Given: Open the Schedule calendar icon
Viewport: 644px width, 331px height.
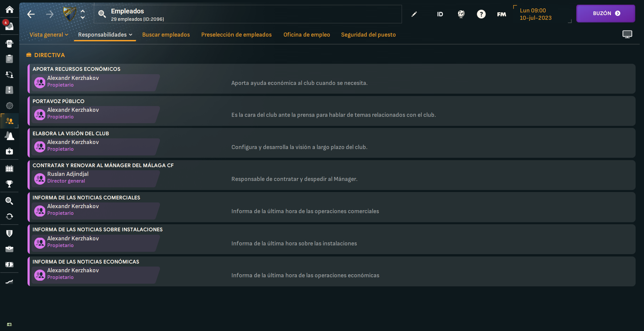Looking at the screenshot, I should 9,169.
